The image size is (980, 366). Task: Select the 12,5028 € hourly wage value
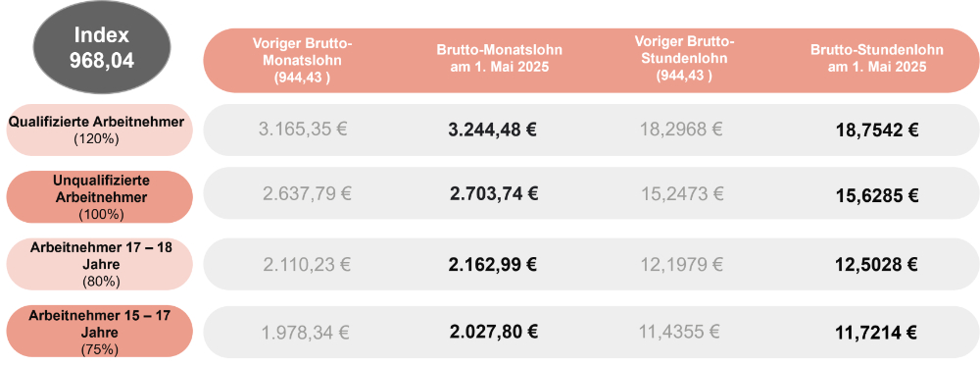click(876, 265)
